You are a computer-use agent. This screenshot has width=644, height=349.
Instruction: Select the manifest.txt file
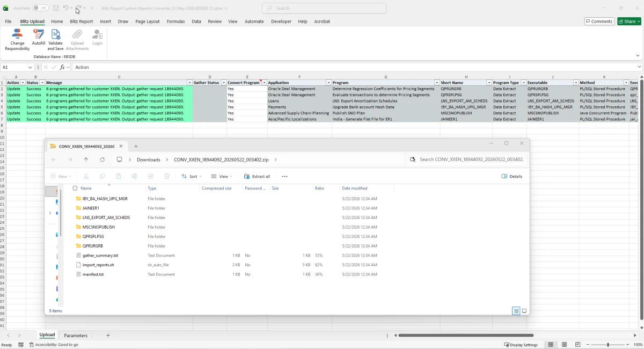click(93, 274)
